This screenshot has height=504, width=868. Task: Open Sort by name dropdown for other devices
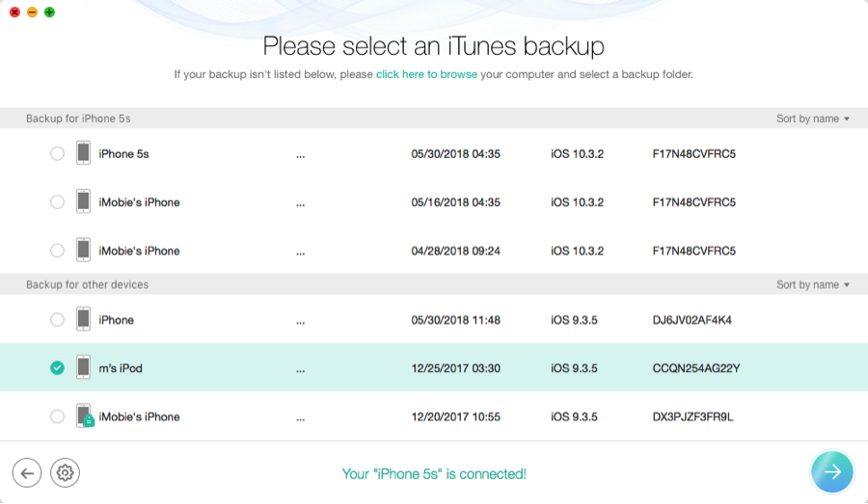coord(813,284)
